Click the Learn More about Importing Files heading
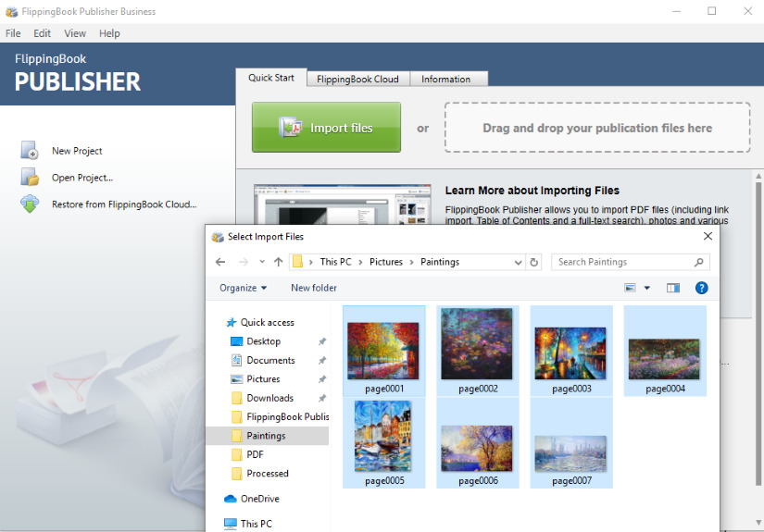Screen dimensions: 764x532 tap(532, 191)
